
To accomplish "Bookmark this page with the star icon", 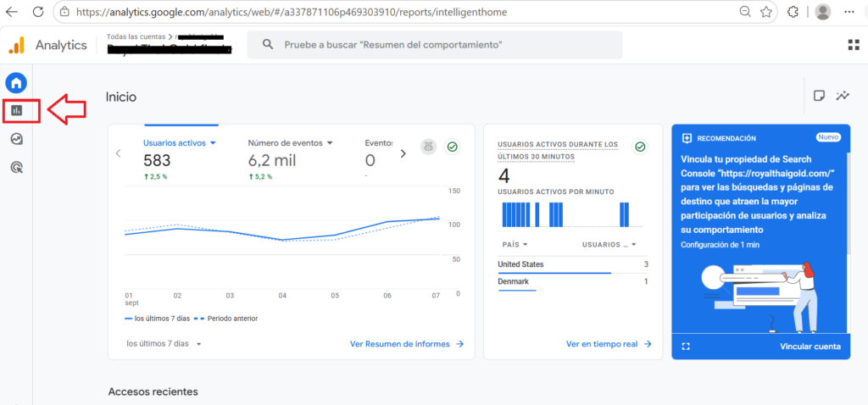I will click(765, 12).
